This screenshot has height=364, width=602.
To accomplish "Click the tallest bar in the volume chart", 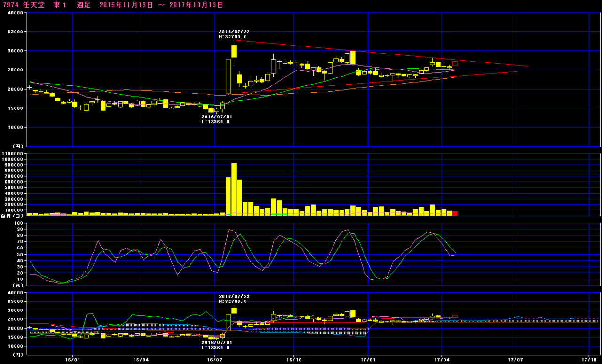I will point(234,189).
